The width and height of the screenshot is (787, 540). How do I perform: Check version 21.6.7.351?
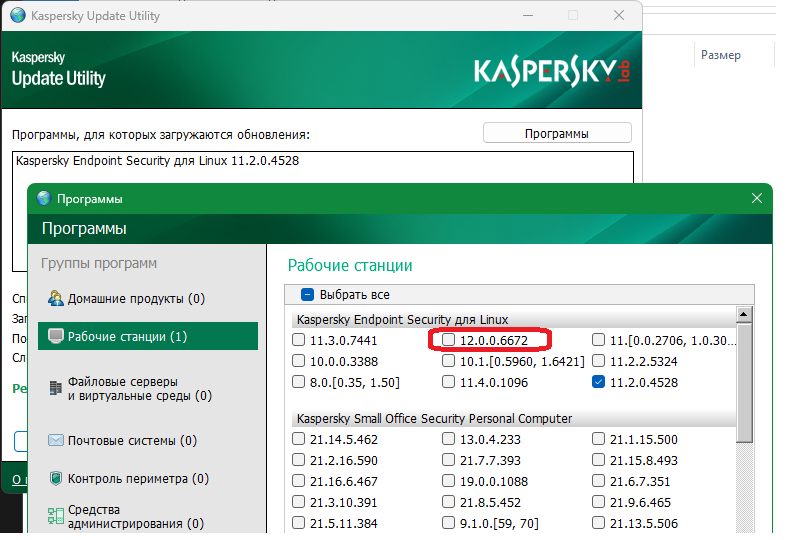[598, 481]
